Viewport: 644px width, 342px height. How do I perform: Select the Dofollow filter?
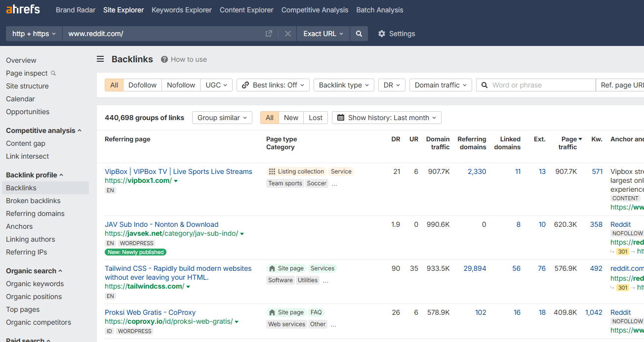[142, 85]
